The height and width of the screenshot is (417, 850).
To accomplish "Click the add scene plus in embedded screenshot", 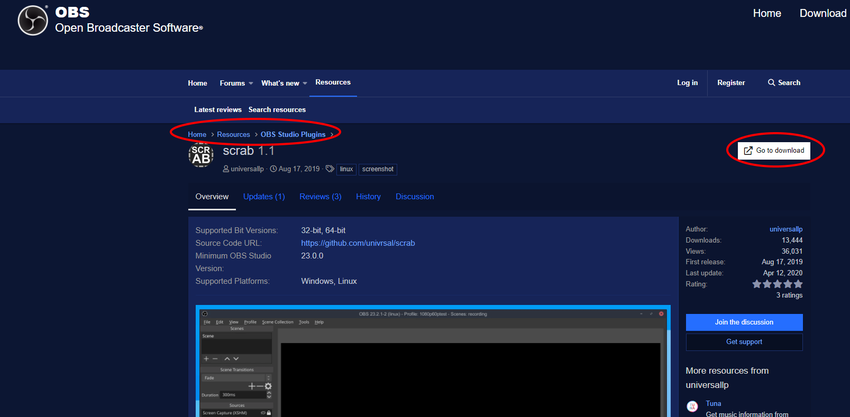I will point(206,359).
